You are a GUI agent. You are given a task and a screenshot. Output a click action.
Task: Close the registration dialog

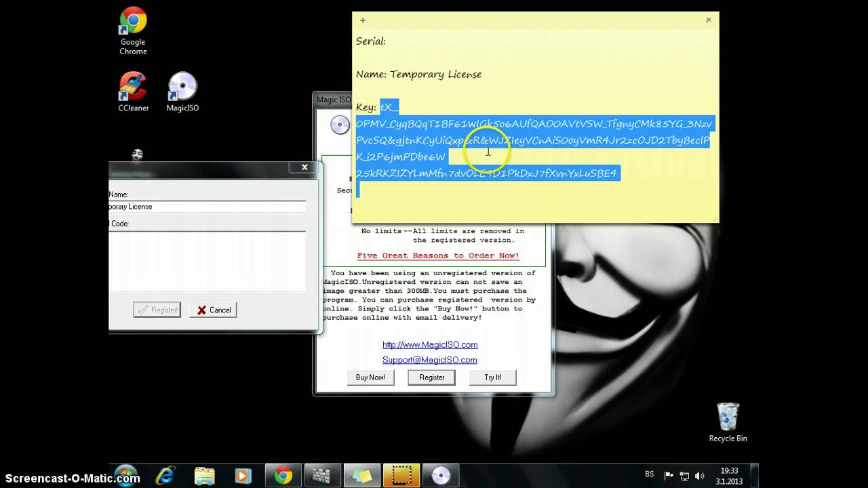pyautogui.click(x=304, y=167)
